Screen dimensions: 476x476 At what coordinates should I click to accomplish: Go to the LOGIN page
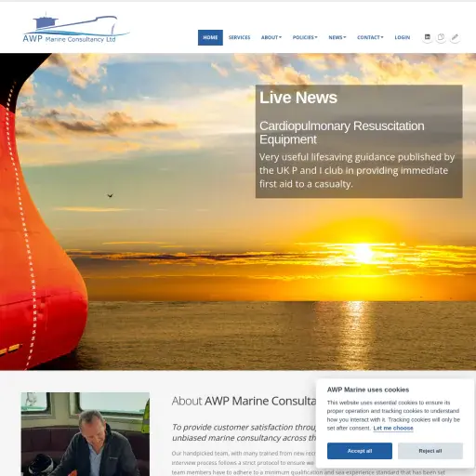(403, 37)
